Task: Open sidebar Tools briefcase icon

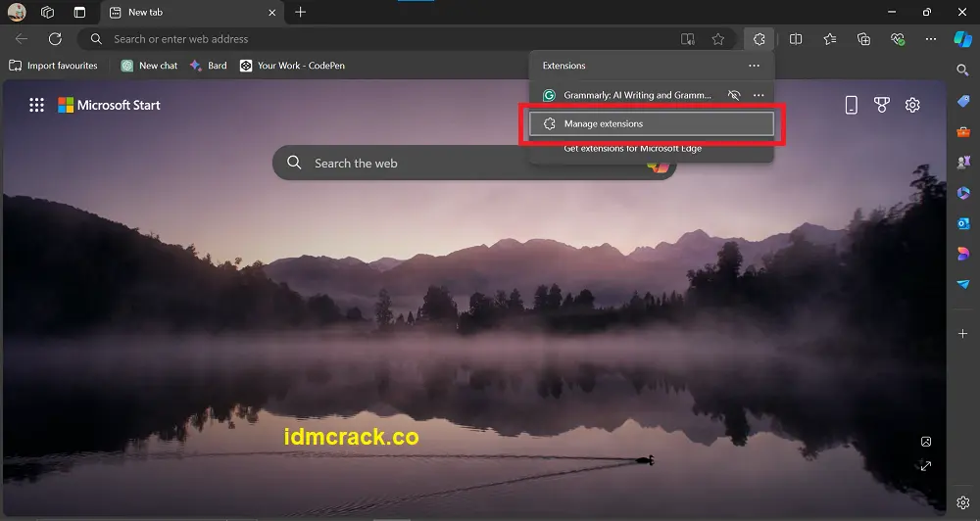Action: [x=963, y=131]
